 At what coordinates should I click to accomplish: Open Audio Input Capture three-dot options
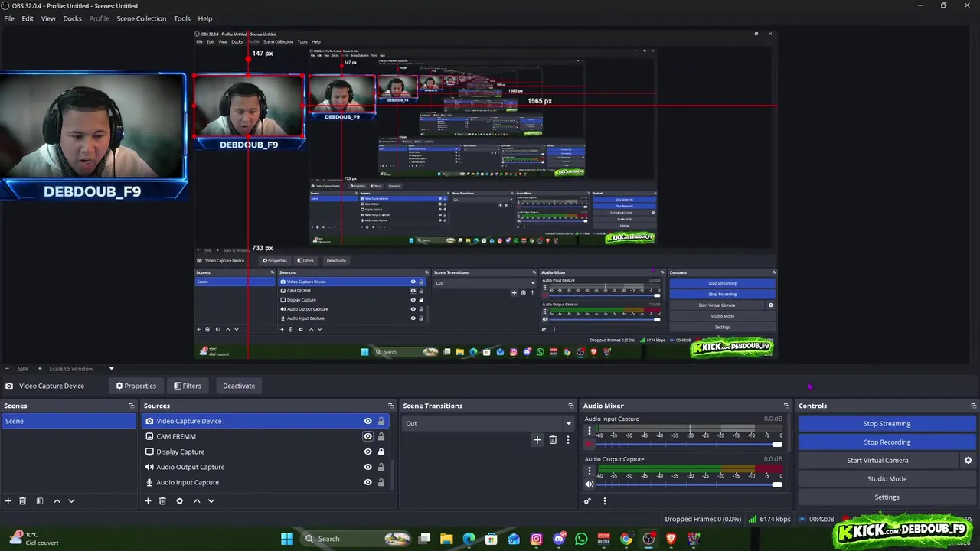click(x=590, y=432)
